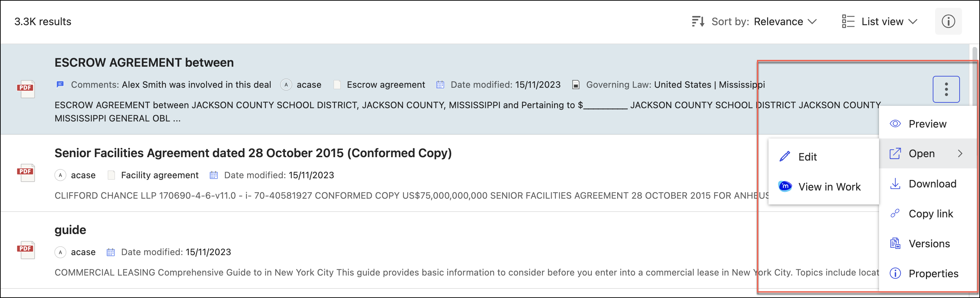Open Versions from the context menu
This screenshot has height=298, width=980.
click(929, 244)
